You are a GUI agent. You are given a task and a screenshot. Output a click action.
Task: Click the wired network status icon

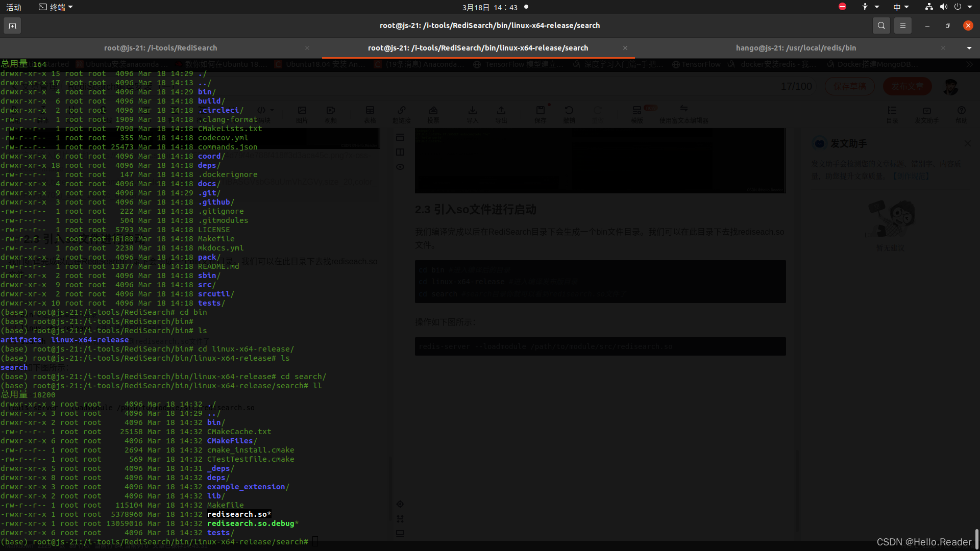(929, 7)
